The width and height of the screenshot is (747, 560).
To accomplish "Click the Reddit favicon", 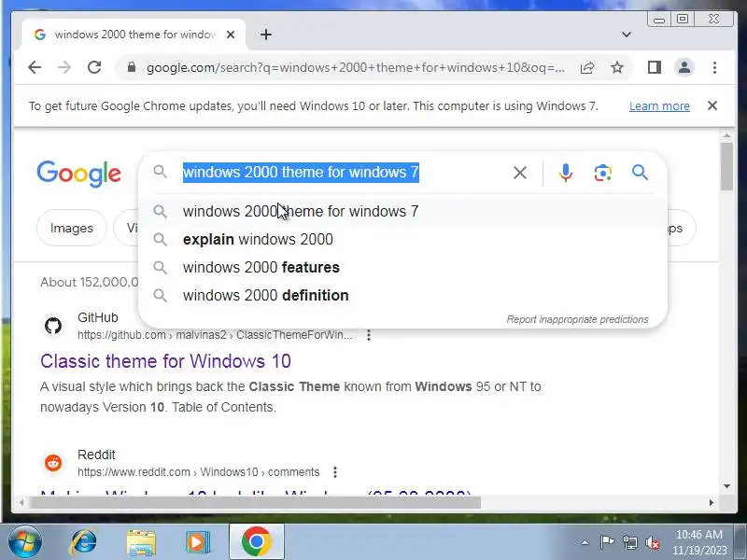I will pos(53,463).
